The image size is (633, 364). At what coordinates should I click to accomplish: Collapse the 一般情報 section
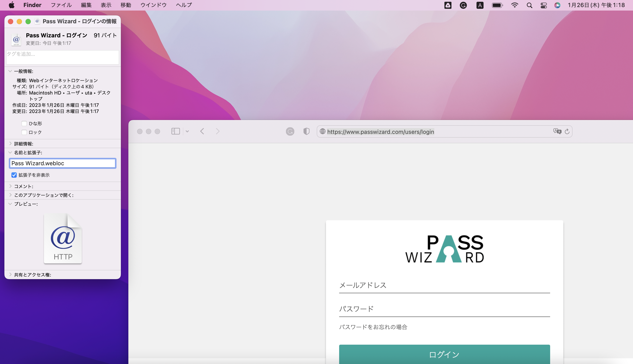point(10,71)
